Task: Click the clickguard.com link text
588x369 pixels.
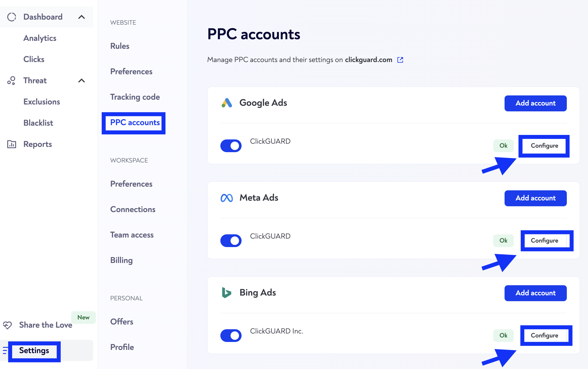Action: [368, 60]
